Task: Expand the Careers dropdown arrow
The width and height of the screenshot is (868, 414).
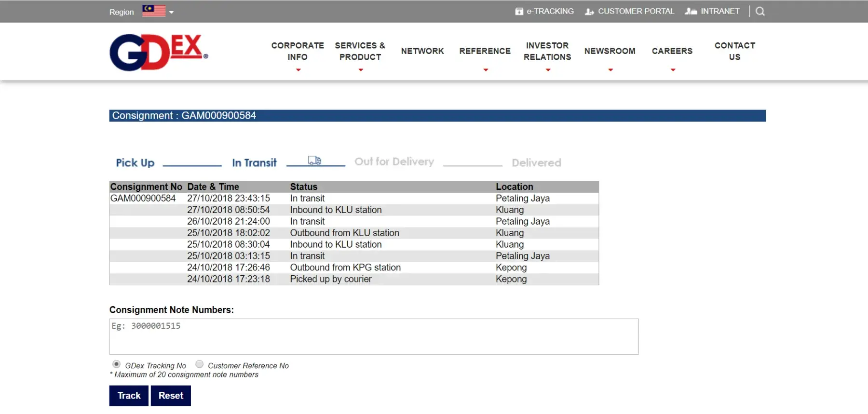Action: pyautogui.click(x=673, y=70)
